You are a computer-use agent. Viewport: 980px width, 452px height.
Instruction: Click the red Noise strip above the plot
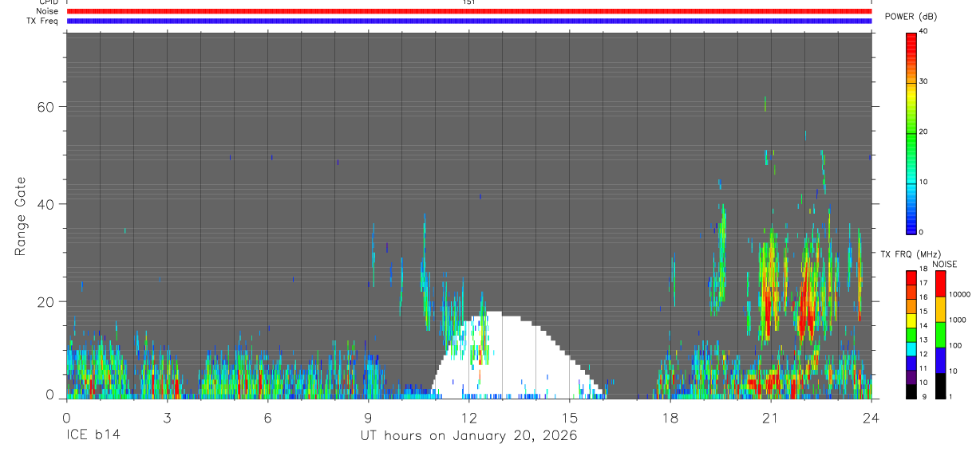[468, 11]
